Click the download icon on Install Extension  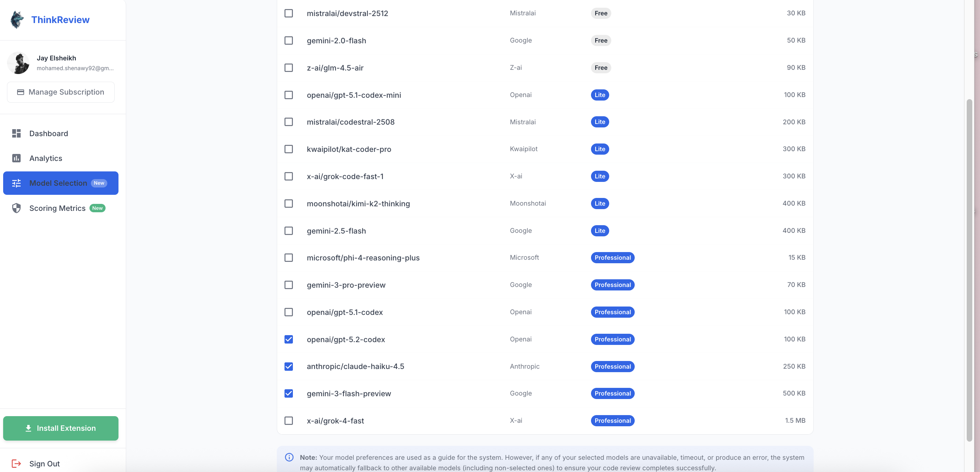pyautogui.click(x=28, y=428)
